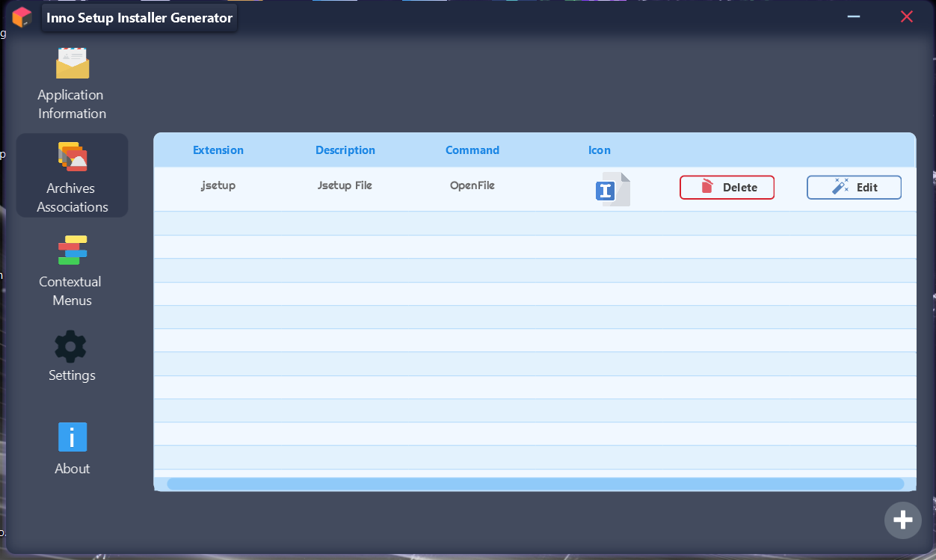Click the jsetup file type icon
This screenshot has width=936, height=560.
(x=612, y=189)
